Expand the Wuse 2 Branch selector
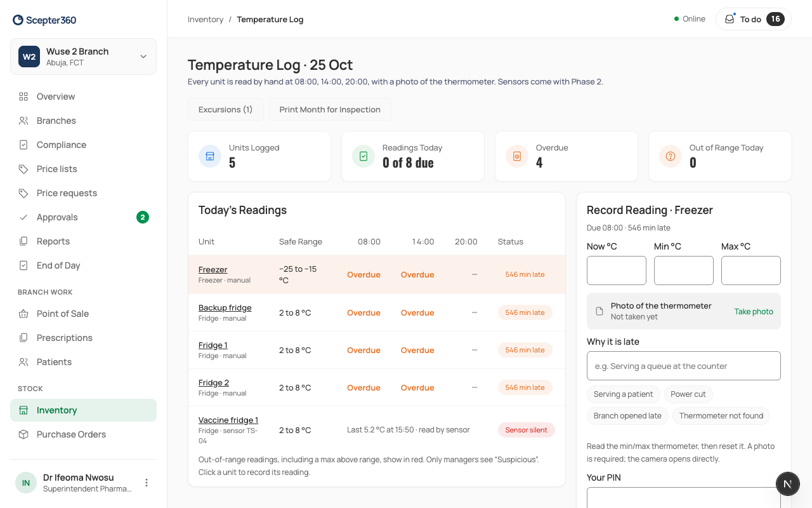The width and height of the screenshot is (812, 508). (x=83, y=57)
